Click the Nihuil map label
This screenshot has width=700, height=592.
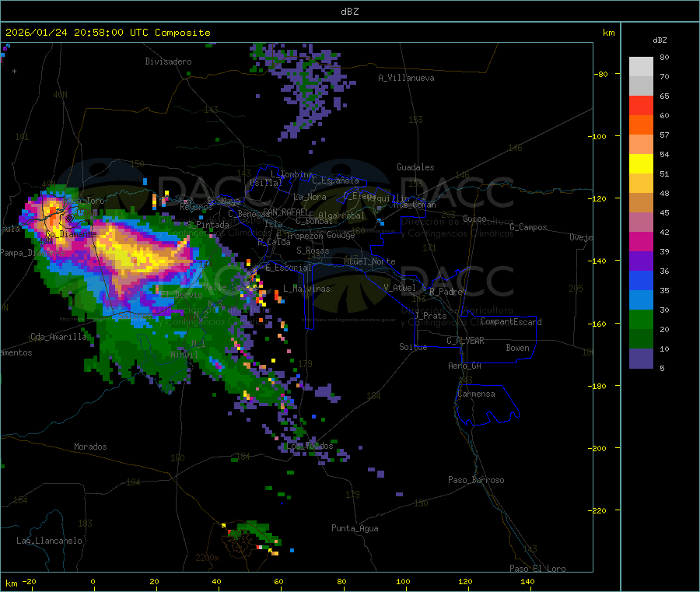click(x=184, y=355)
